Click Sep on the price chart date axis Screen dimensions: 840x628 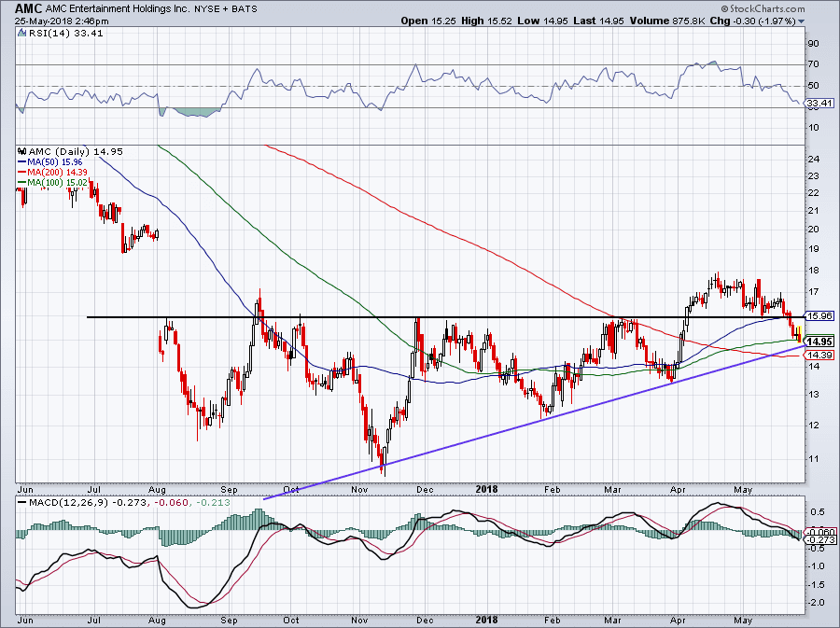[x=229, y=489]
